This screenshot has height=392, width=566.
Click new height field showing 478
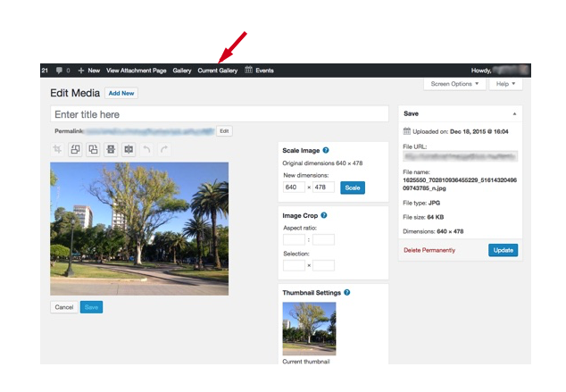coord(323,187)
